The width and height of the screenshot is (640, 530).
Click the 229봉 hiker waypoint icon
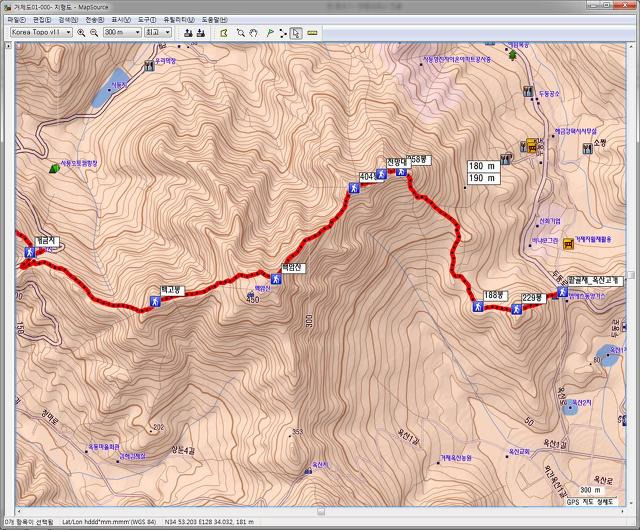pos(516,309)
